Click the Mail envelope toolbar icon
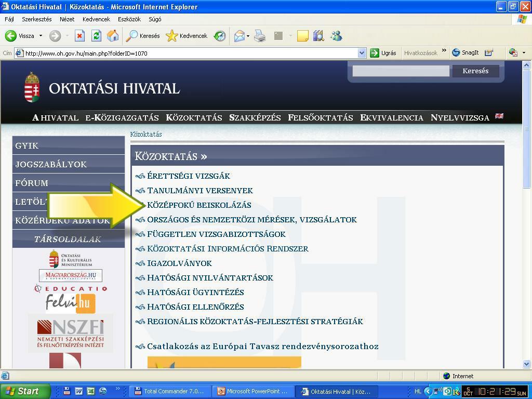532x399 pixels. 239,36
